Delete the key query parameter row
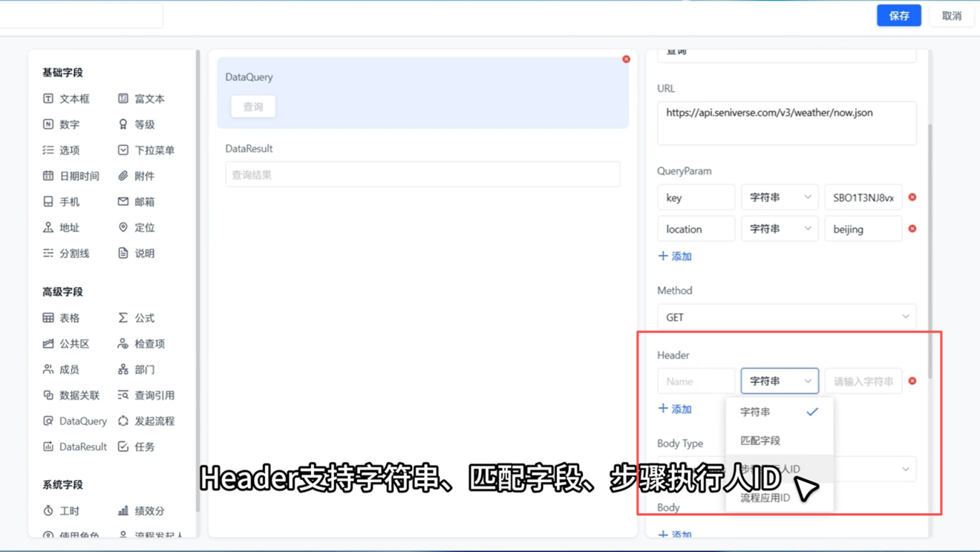The image size is (980, 552). pyautogui.click(x=912, y=198)
